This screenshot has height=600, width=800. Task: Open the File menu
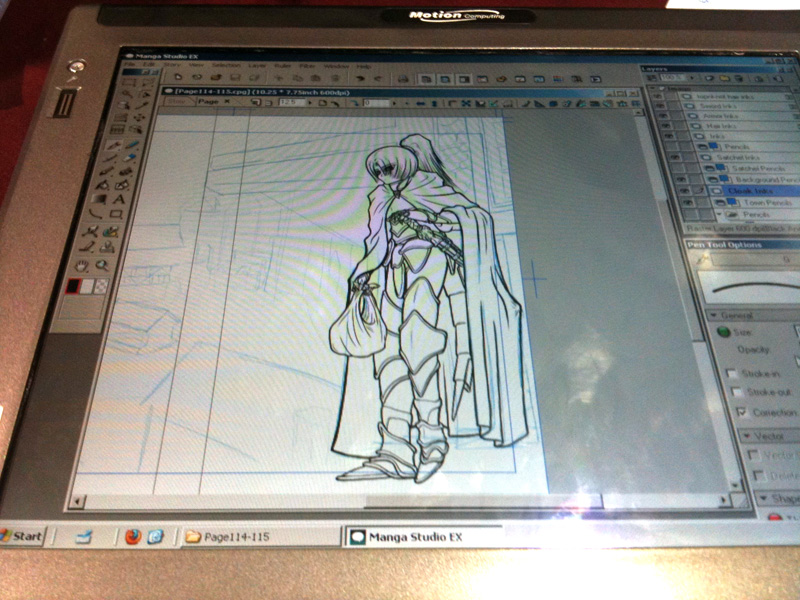(x=130, y=65)
